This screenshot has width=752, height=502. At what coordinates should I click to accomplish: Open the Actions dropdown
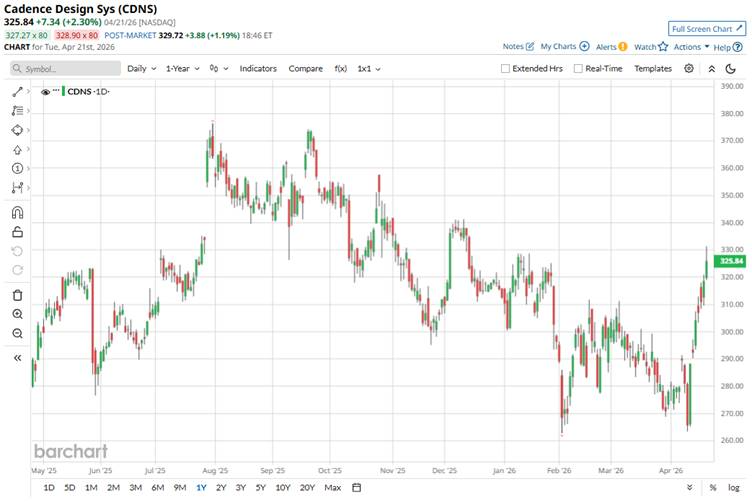point(691,47)
